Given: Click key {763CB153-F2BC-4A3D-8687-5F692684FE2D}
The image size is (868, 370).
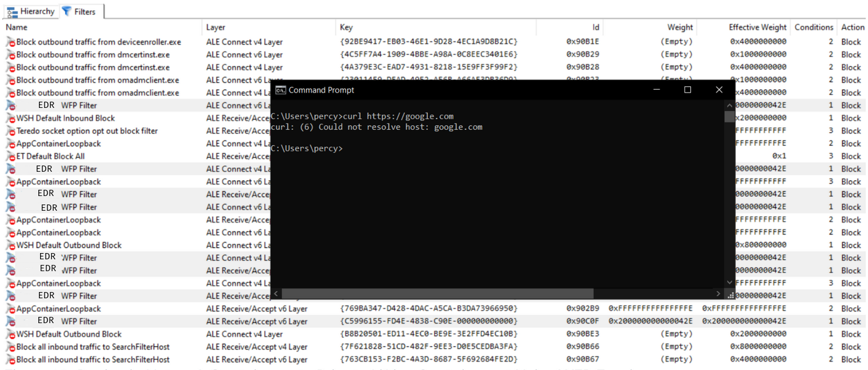Looking at the screenshot, I should (429, 360).
